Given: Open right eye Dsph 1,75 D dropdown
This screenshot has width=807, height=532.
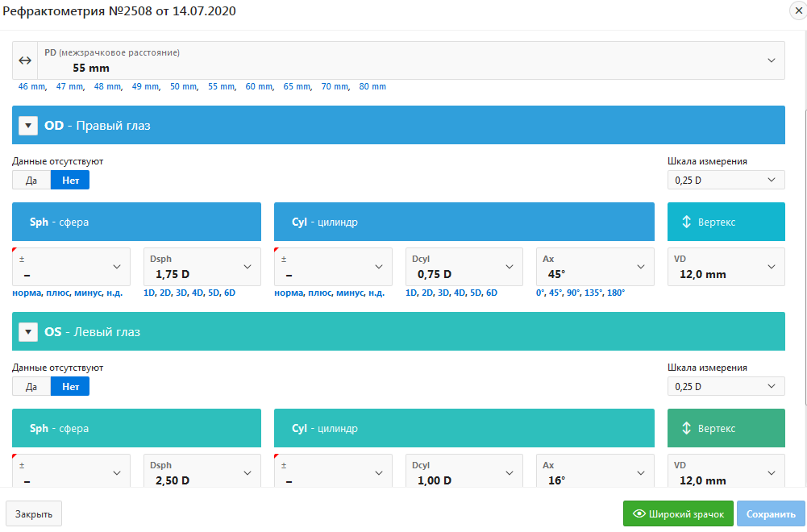Looking at the screenshot, I should [202, 267].
